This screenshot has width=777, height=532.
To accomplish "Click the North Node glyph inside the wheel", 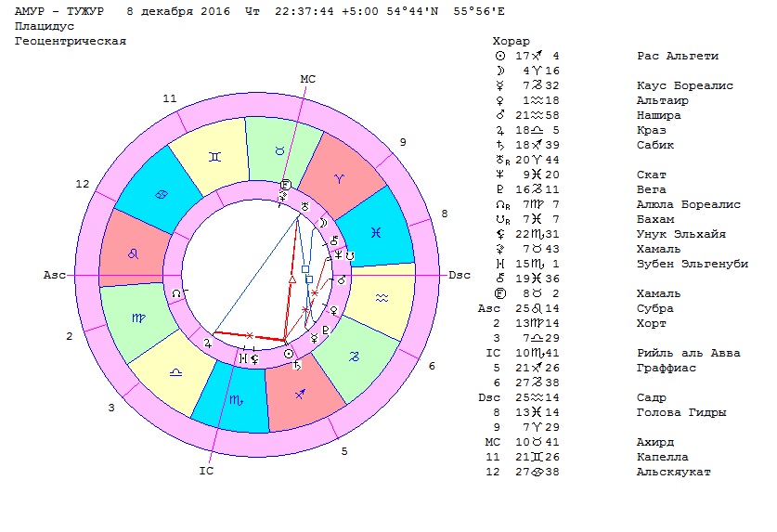I will pyautogui.click(x=176, y=292).
